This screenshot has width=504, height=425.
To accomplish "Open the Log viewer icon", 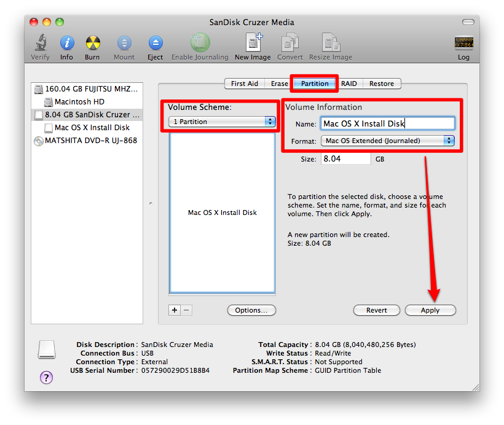I will click(x=463, y=44).
